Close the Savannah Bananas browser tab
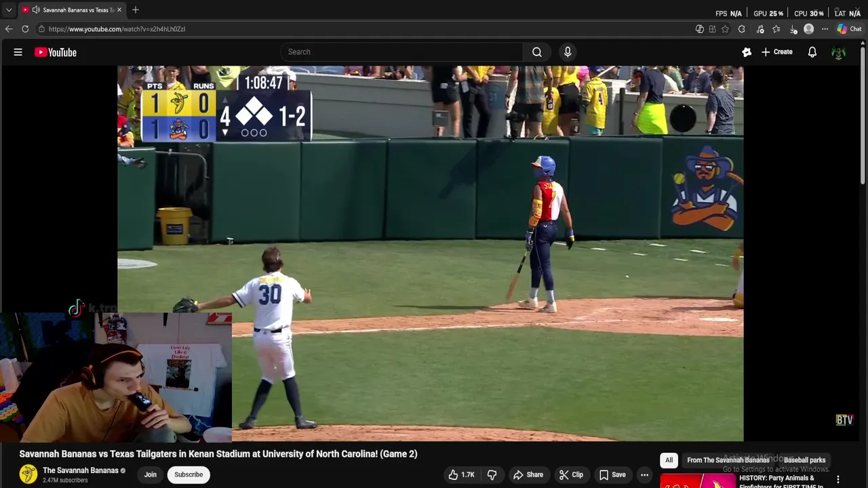Image resolution: width=868 pixels, height=488 pixels. tap(119, 9)
